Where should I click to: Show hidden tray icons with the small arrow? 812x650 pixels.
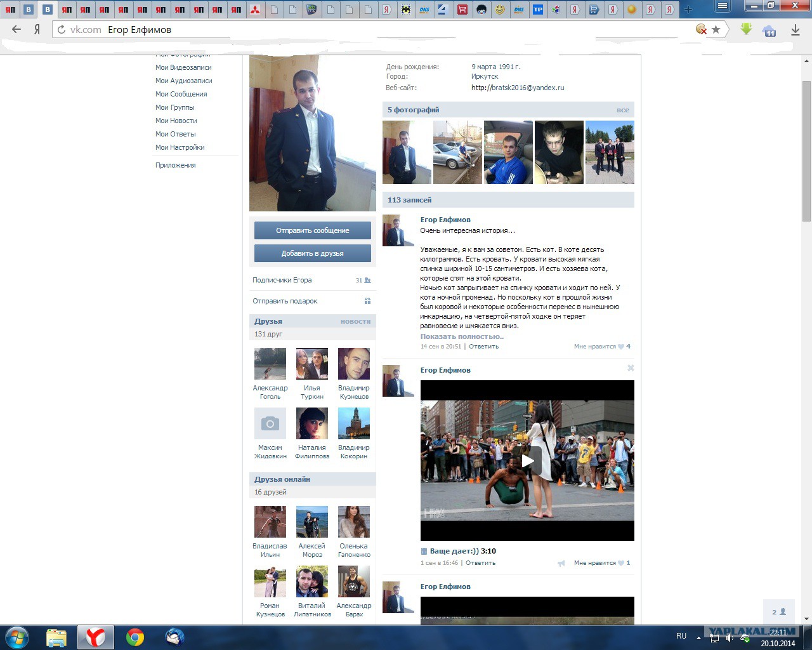698,637
